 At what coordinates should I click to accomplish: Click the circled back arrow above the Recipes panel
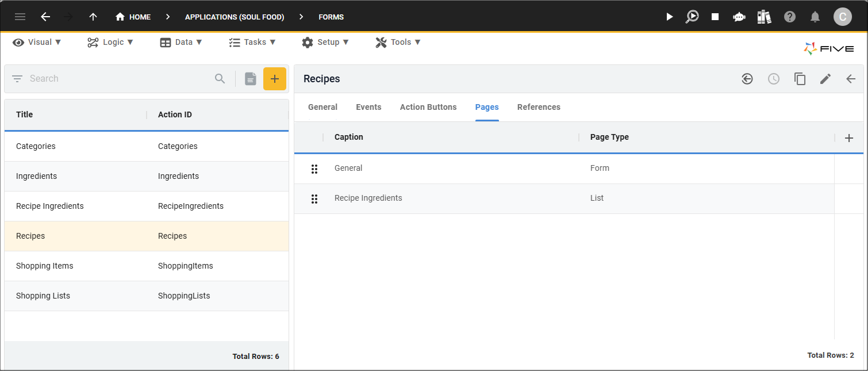coord(747,79)
